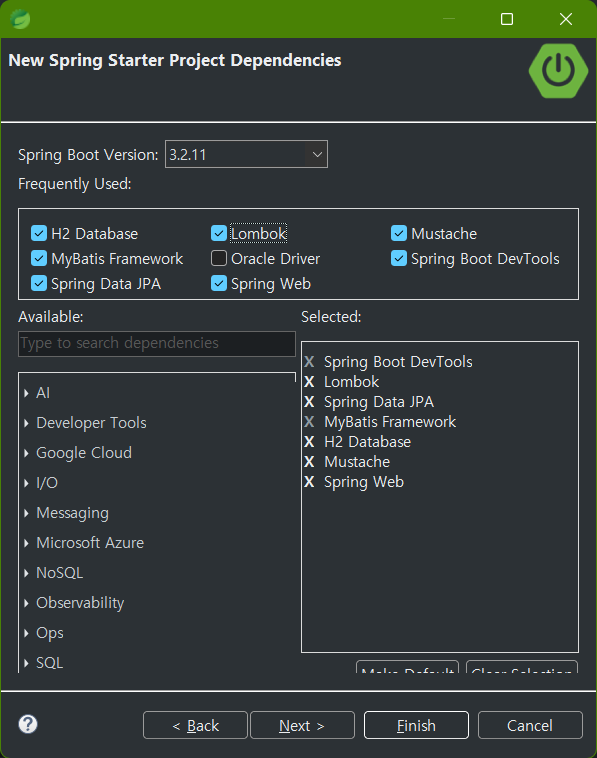
Task: Open the Spring Boot Version dropdown
Action: 246,154
